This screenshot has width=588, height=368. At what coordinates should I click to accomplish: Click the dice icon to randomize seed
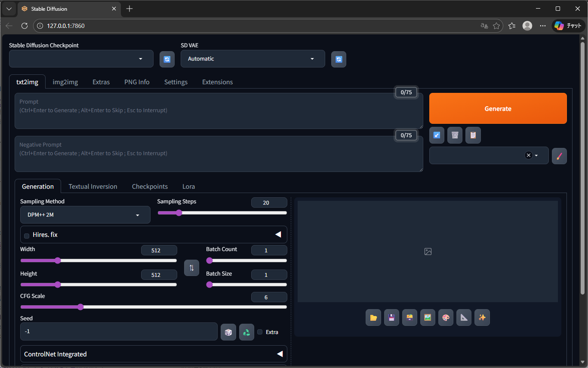[228, 332]
